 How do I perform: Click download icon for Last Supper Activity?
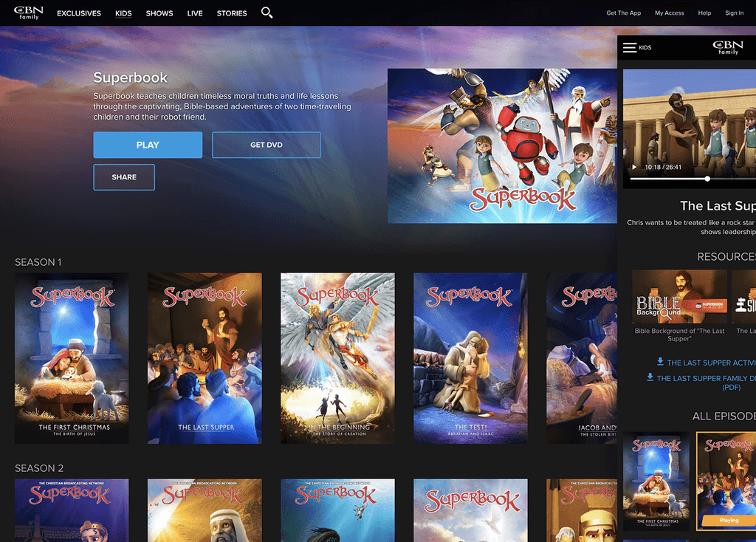point(660,361)
